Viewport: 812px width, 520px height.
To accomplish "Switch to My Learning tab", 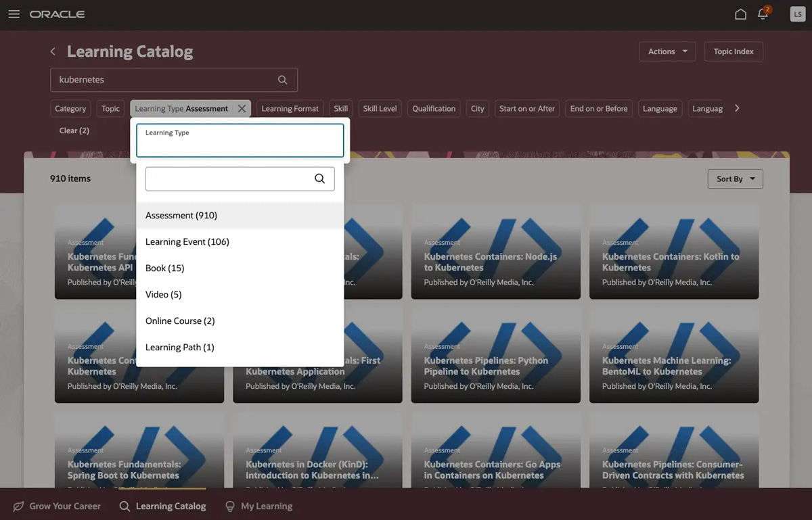I will [x=259, y=506].
